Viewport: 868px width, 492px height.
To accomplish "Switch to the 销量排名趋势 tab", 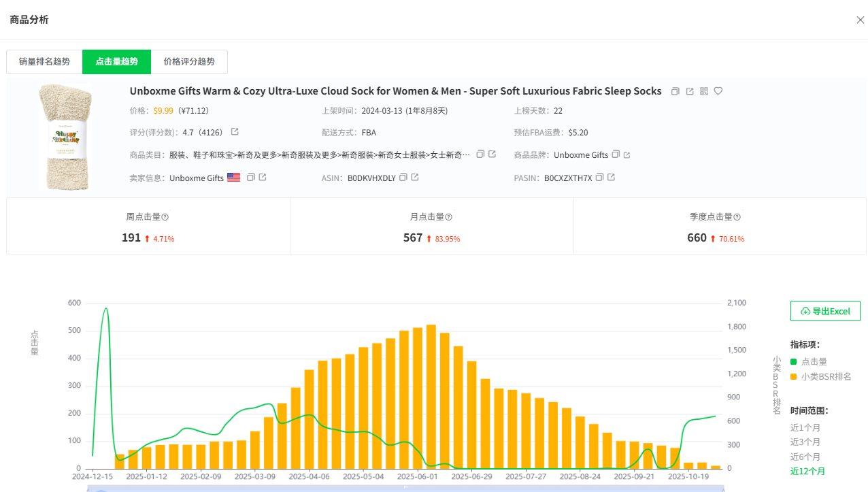I will tap(44, 62).
